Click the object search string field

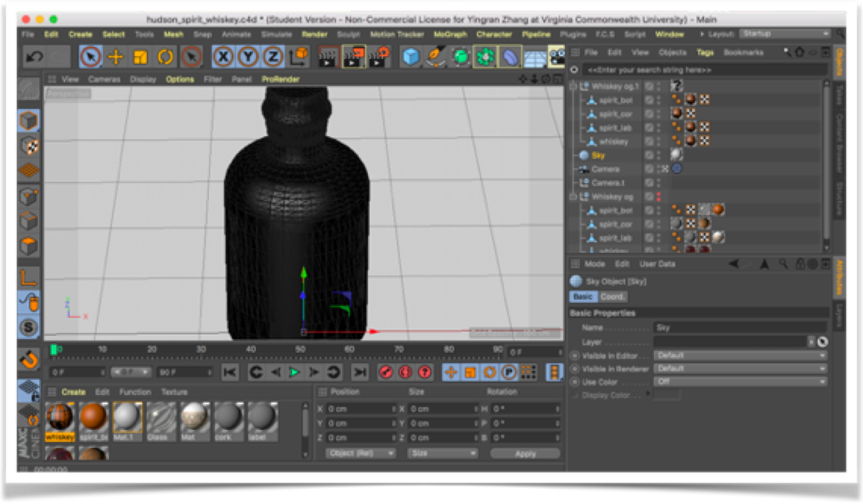(706, 70)
